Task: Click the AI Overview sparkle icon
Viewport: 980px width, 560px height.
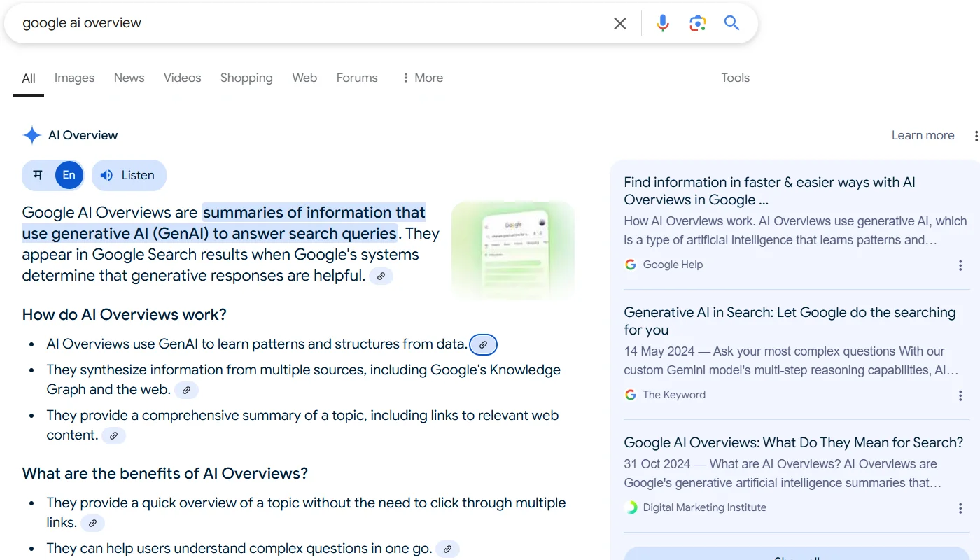Action: point(32,135)
